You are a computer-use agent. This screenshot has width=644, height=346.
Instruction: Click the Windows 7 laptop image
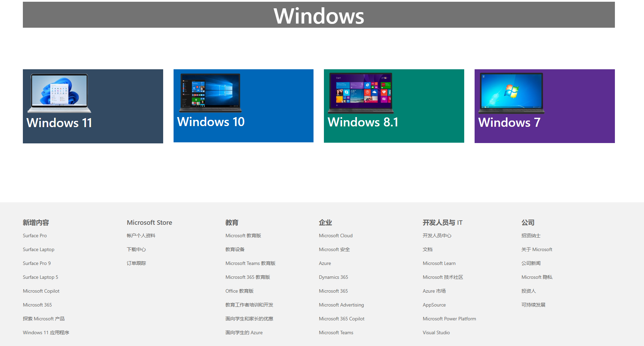tap(511, 93)
